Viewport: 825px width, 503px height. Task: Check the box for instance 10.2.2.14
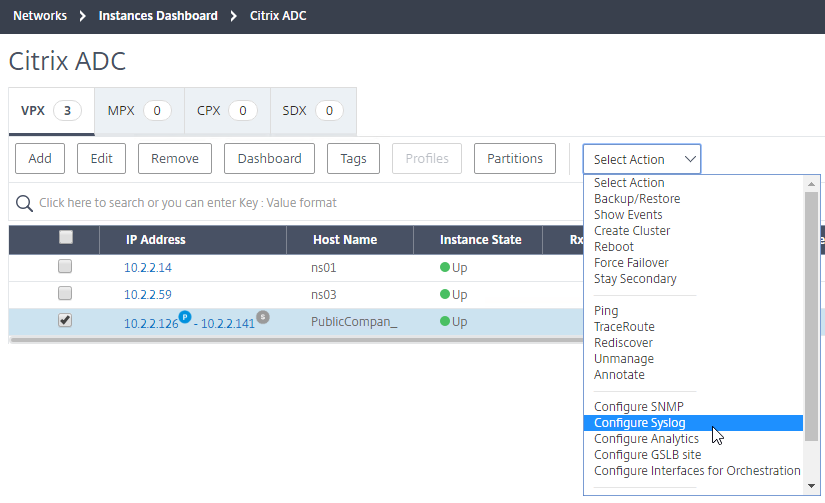click(65, 266)
